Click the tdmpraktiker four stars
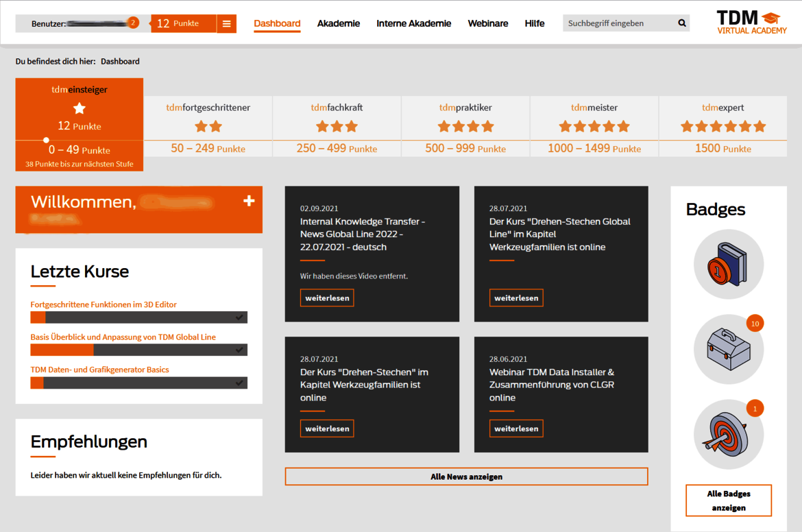 (465, 126)
